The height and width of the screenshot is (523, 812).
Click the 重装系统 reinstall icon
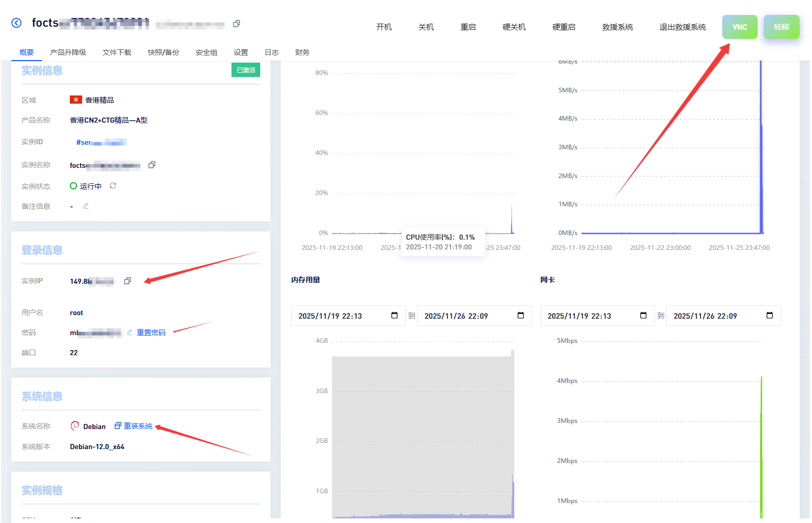pos(118,425)
